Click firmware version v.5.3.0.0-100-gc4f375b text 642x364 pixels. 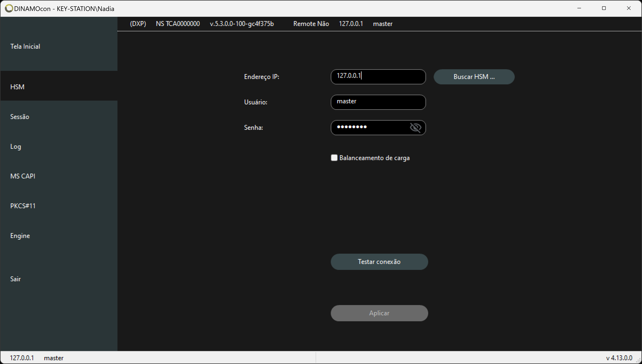[x=242, y=24]
